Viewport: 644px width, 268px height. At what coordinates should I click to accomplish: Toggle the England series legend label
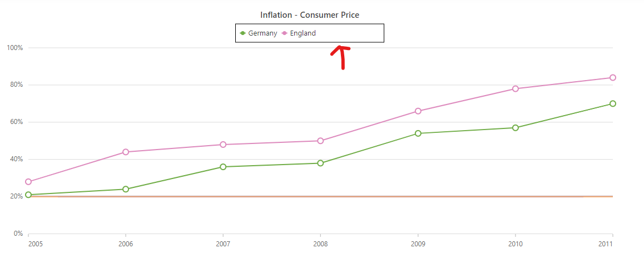click(303, 33)
